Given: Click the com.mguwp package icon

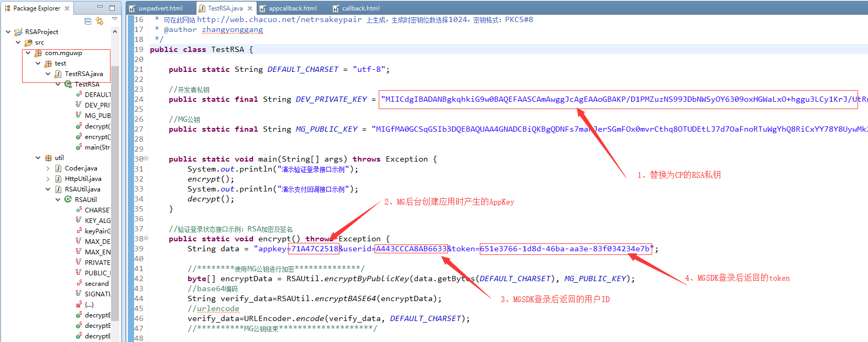Looking at the screenshot, I should pyautogui.click(x=38, y=53).
